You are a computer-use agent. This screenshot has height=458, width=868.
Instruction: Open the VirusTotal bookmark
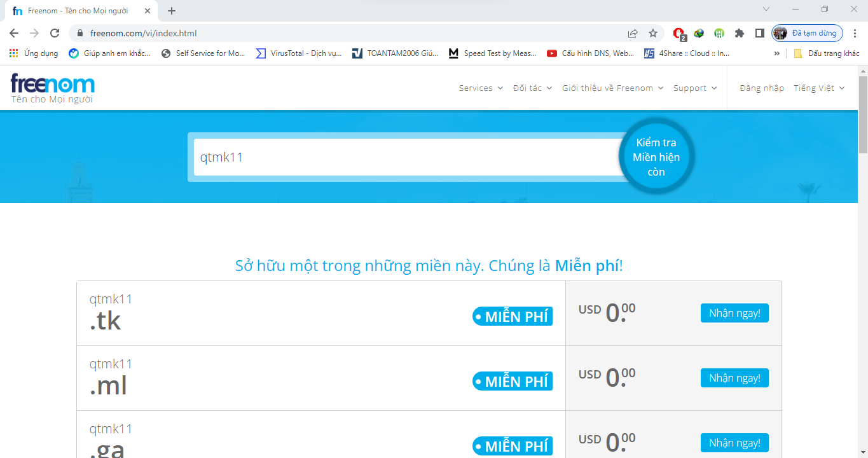[x=299, y=53]
